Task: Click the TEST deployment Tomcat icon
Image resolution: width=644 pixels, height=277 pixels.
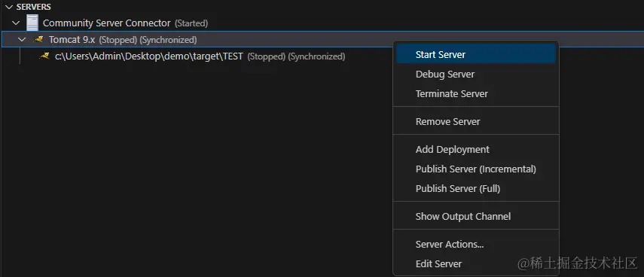Action: point(44,56)
